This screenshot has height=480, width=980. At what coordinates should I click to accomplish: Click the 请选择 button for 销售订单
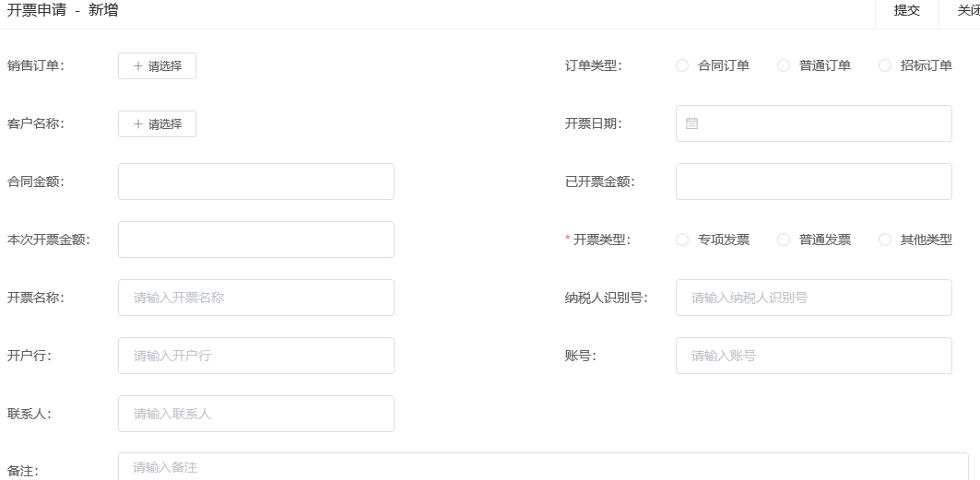pyautogui.click(x=157, y=66)
